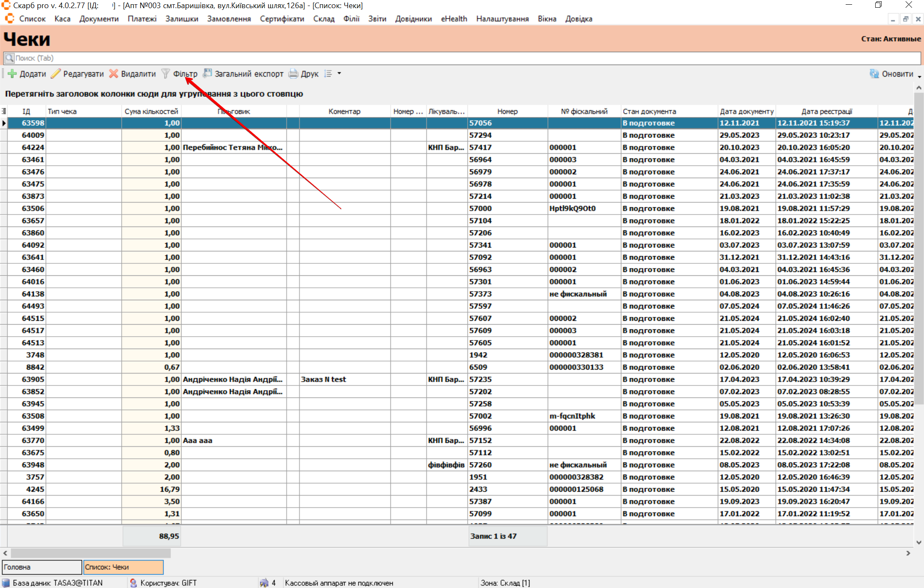Open the eHealth menu
The width and height of the screenshot is (924, 588).
click(x=454, y=19)
